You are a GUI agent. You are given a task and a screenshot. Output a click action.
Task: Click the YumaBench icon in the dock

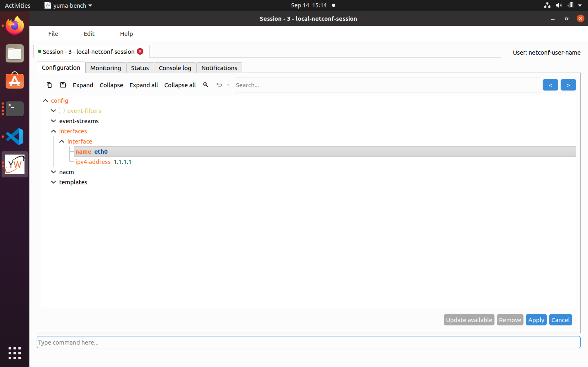[14, 164]
